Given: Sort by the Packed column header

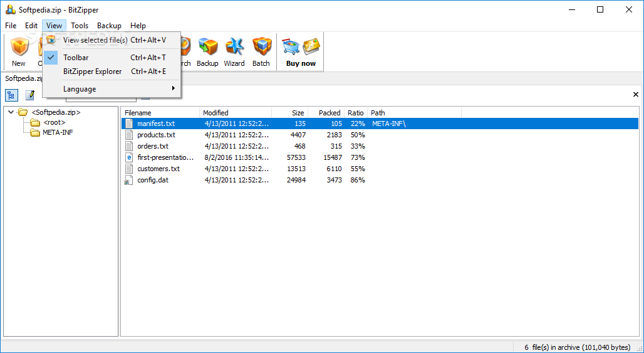Looking at the screenshot, I should pyautogui.click(x=326, y=113).
